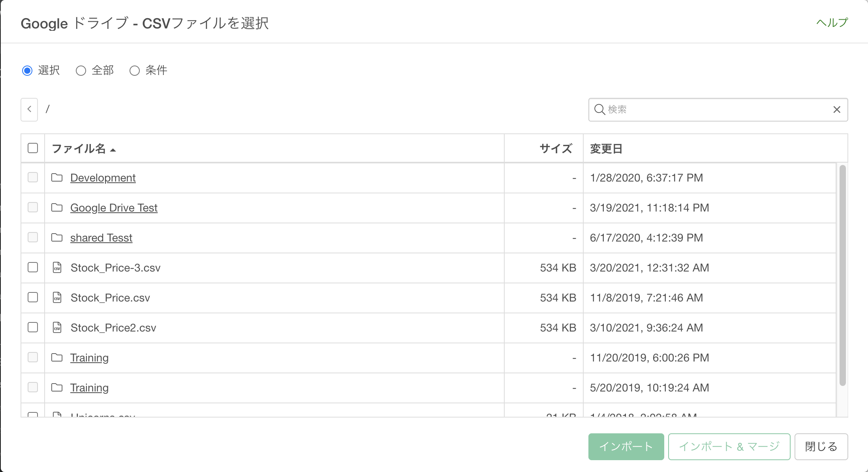This screenshot has height=472, width=868.
Task: Select the Stock_Price-3.csv file name
Action: click(115, 268)
